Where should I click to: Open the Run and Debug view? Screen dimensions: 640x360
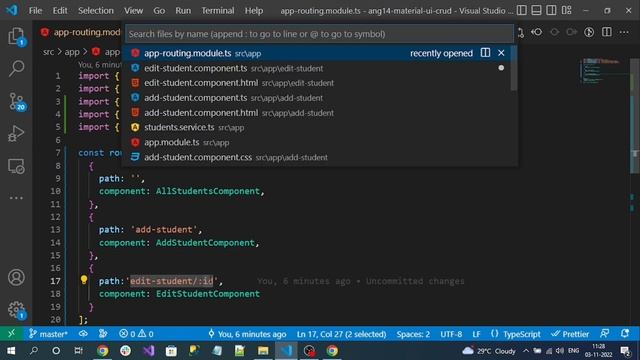tap(16, 134)
